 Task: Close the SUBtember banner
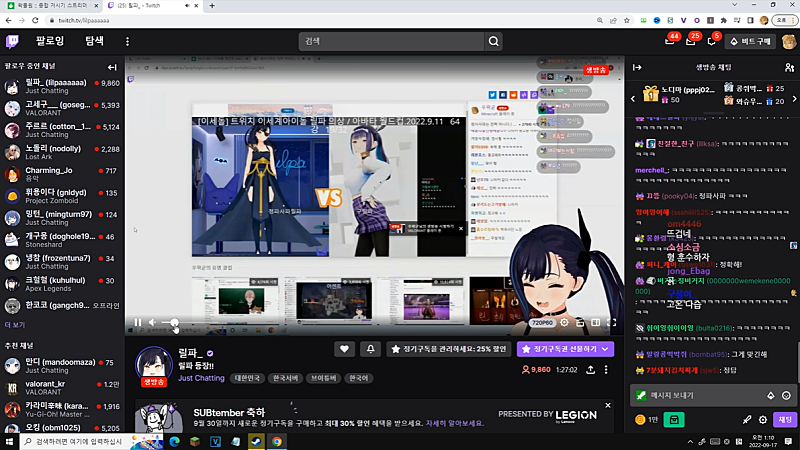click(x=608, y=405)
